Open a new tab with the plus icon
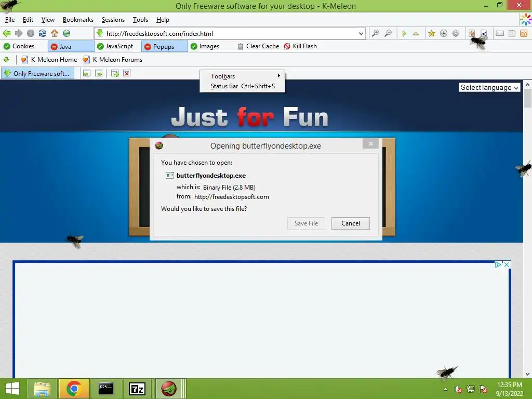 115,73
